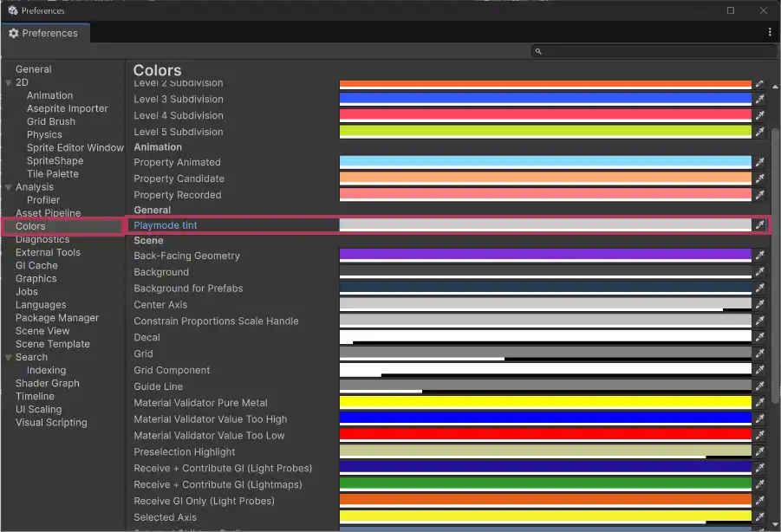Click eyedropper for Level 3 Subdivision
This screenshot has width=781, height=532.
(759, 100)
